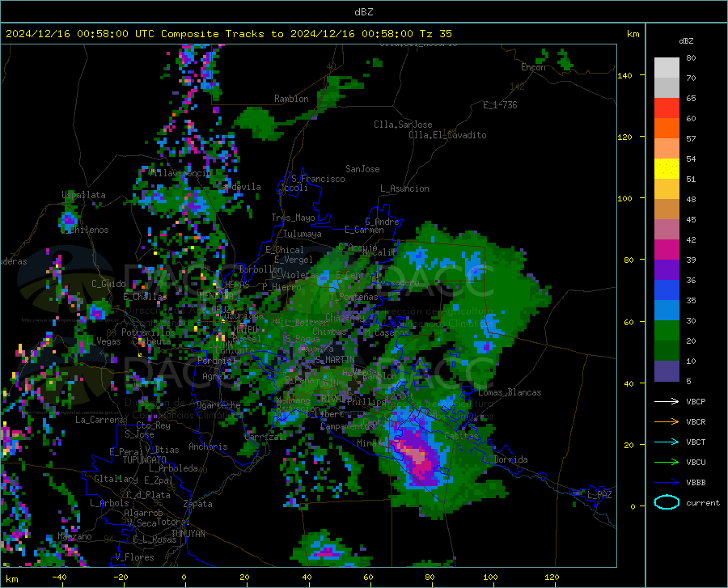Click the Gltallary label
Image resolution: width=728 pixels, height=588 pixels.
pyautogui.click(x=116, y=479)
